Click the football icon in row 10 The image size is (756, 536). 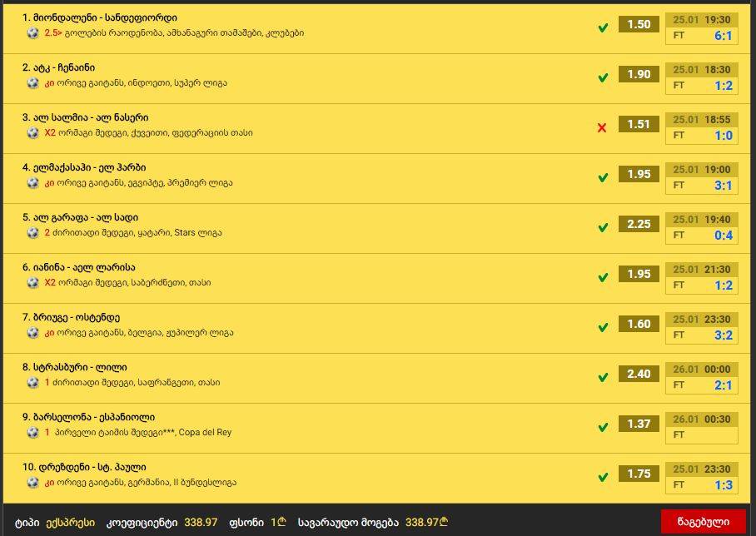(x=32, y=483)
